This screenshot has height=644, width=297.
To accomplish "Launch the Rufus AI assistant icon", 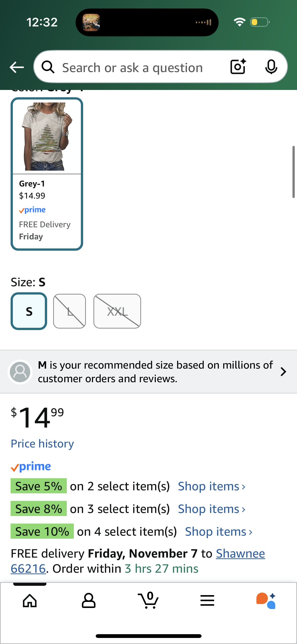I will [x=266, y=601].
